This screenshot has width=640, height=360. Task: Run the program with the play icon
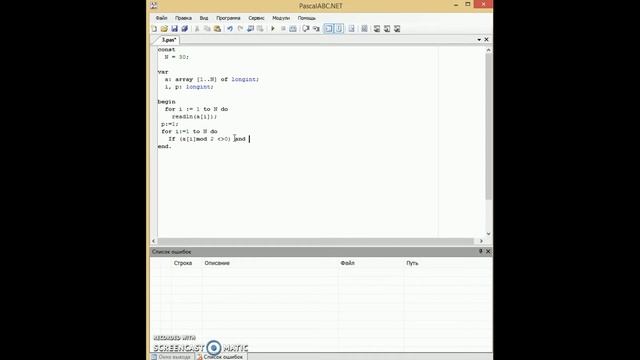[273, 29]
